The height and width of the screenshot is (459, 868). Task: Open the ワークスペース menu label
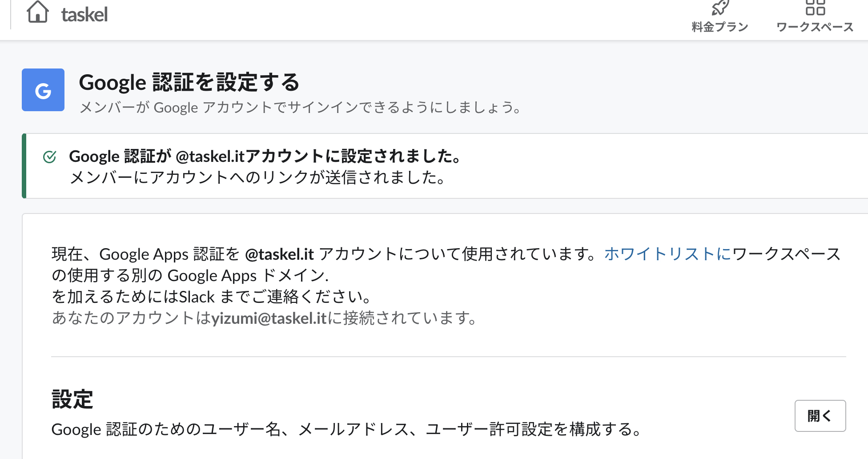click(815, 27)
